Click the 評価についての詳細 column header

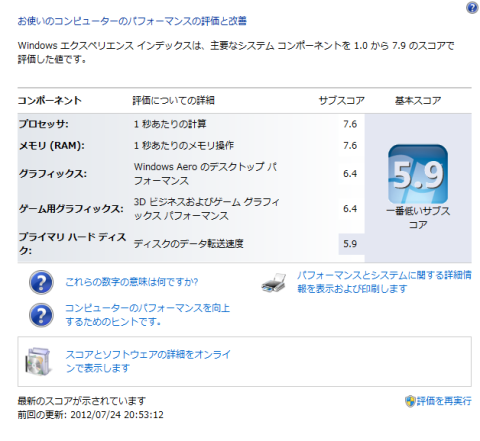[x=173, y=100]
